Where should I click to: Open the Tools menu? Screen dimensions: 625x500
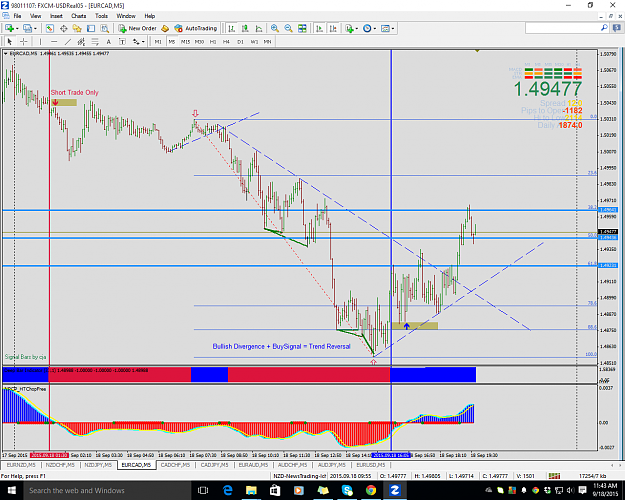101,16
